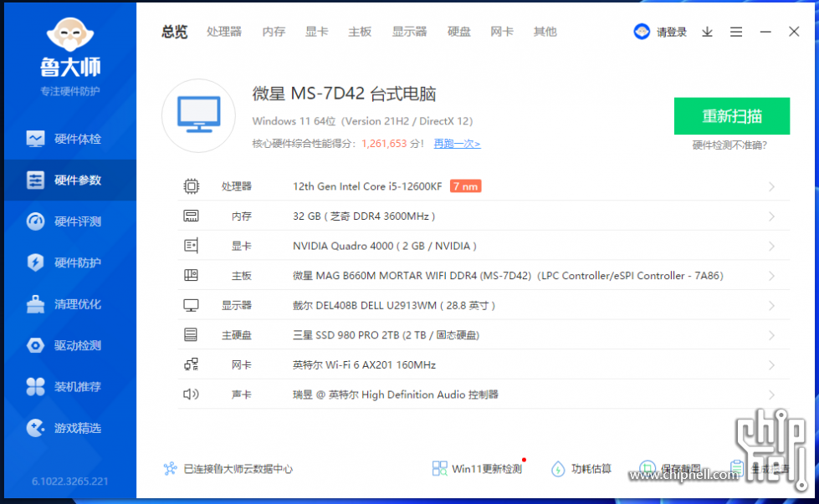Click the large computer monitor icon
The image size is (819, 504).
tap(198, 115)
